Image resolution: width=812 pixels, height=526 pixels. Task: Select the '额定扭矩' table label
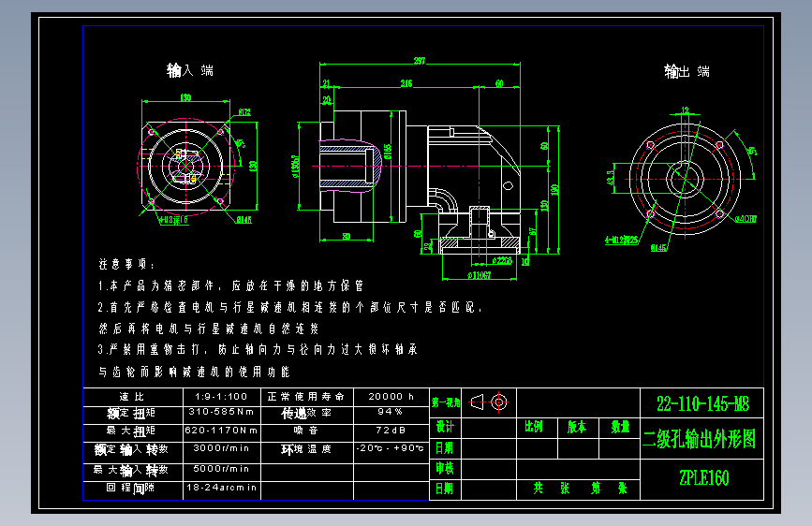click(131, 413)
